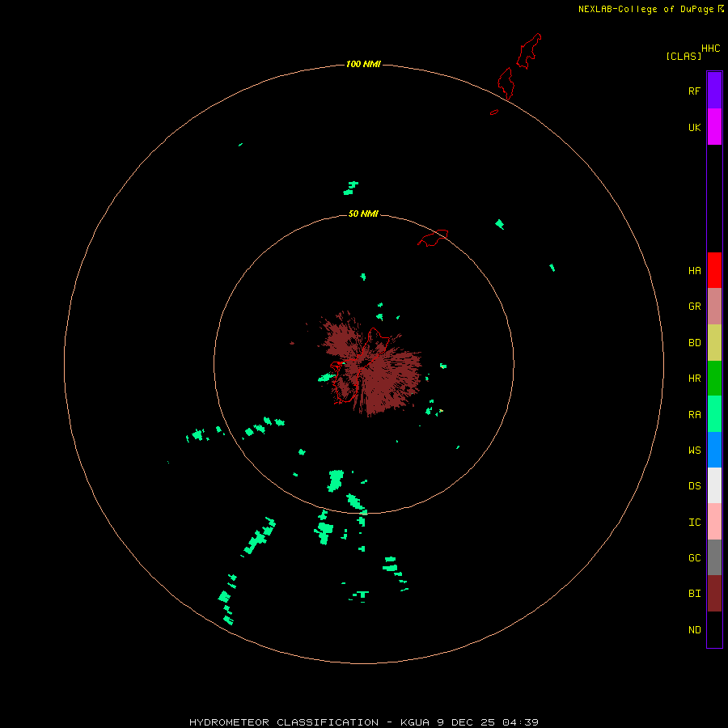Screen dimensions: 728x728
Task: Click the GC legend label
Action: tap(694, 558)
